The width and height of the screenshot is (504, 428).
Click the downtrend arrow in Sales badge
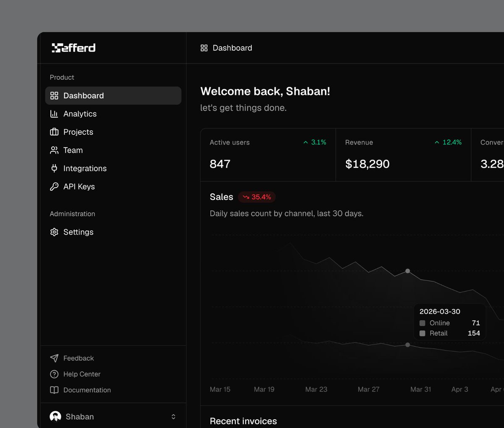pos(246,197)
